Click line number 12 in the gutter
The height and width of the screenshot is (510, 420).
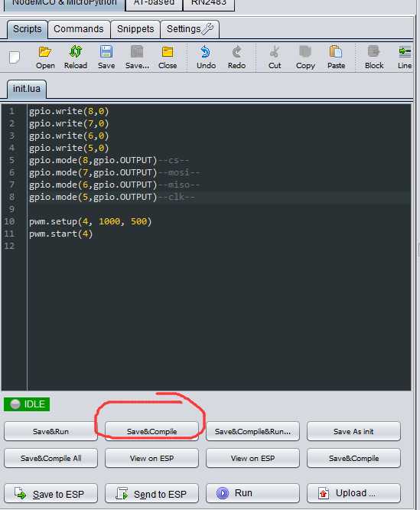pos(9,246)
